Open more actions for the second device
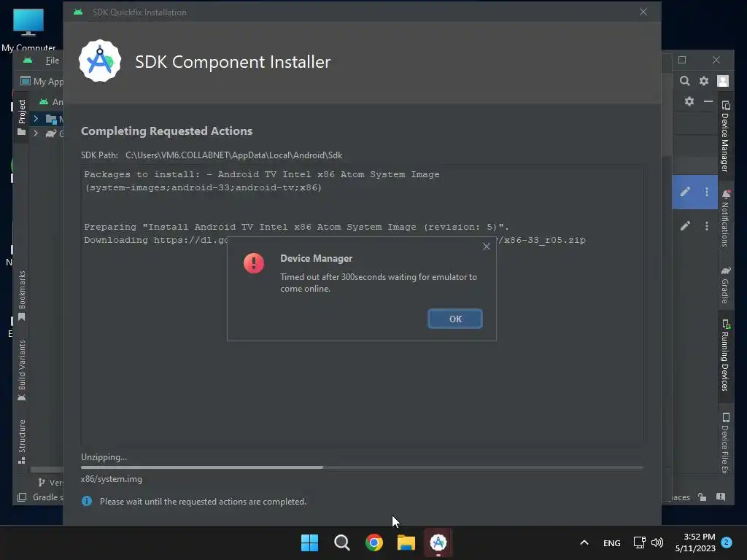 [x=706, y=226]
